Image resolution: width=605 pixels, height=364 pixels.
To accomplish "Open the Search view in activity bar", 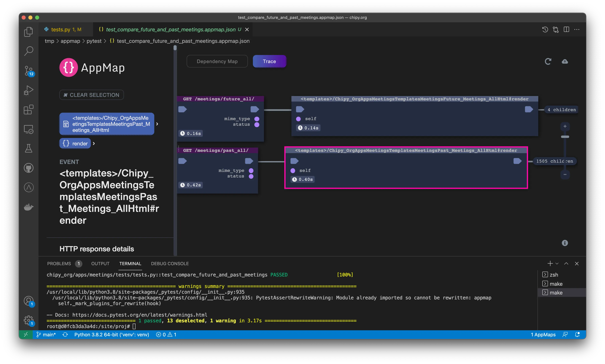I will pos(29,51).
